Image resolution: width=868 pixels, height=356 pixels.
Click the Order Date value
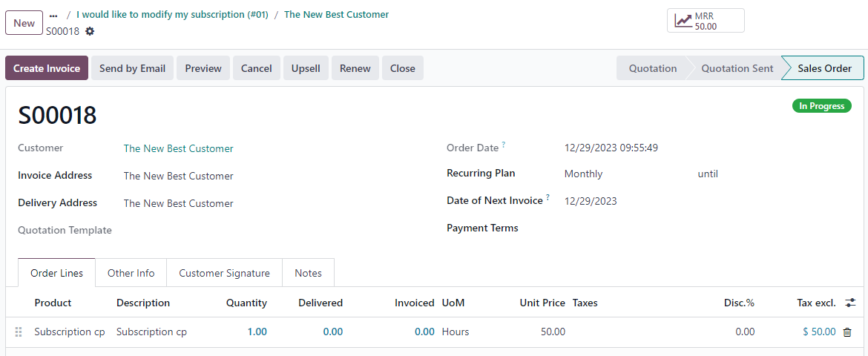(611, 148)
